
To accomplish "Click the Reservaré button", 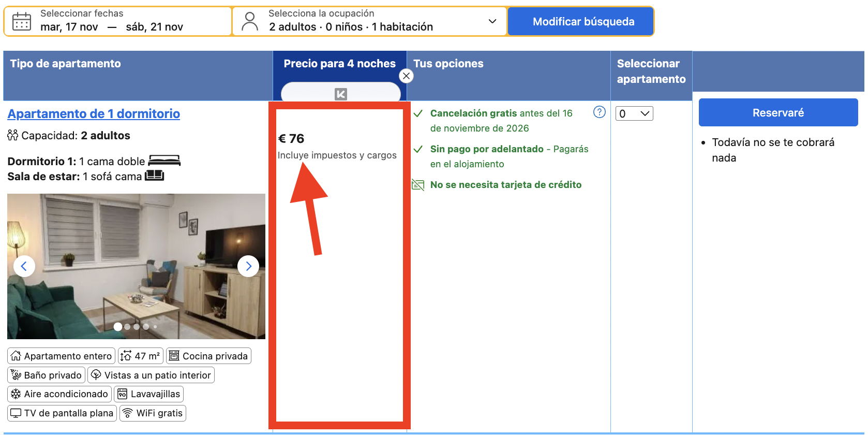I will tap(778, 112).
